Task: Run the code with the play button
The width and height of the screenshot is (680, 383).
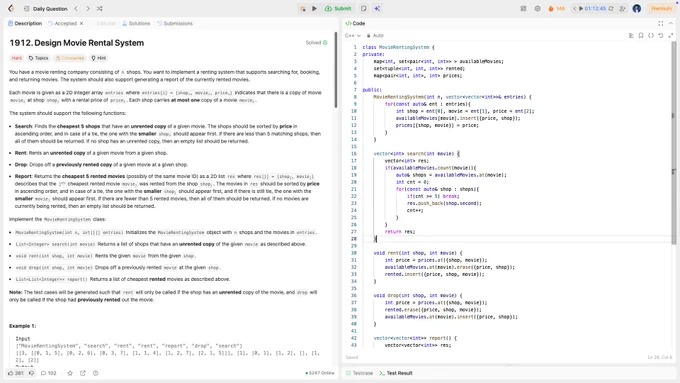Action: pos(314,9)
